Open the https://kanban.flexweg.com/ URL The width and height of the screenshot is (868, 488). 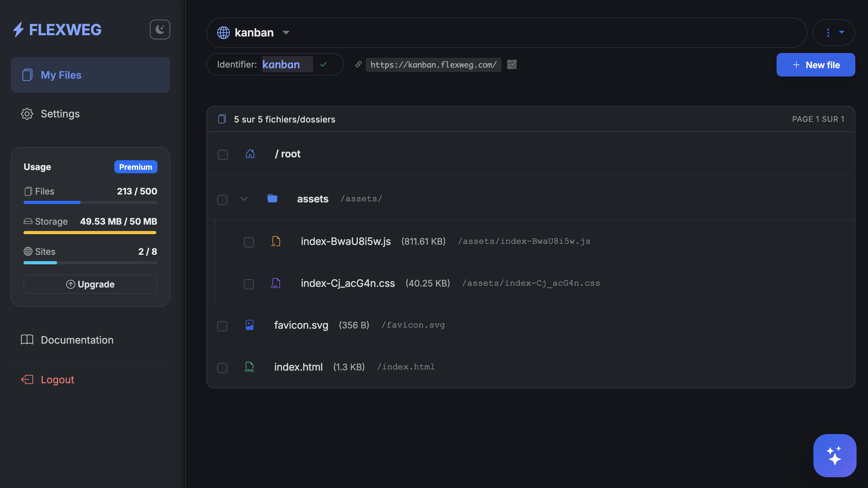point(433,65)
